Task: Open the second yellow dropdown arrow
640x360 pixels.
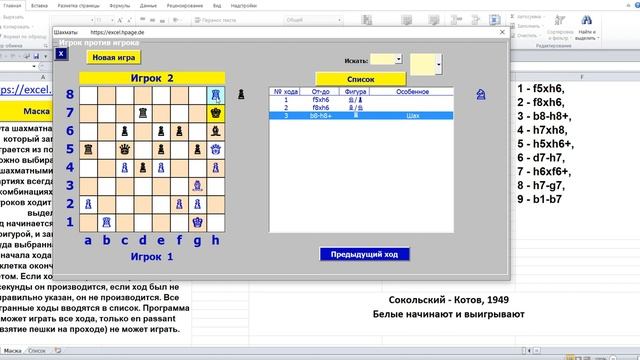Action: 438,64
